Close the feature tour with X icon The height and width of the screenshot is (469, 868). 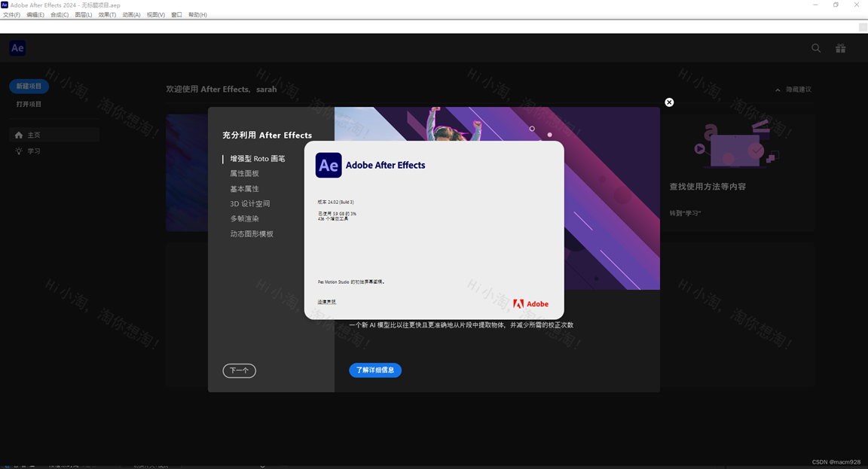click(x=669, y=102)
